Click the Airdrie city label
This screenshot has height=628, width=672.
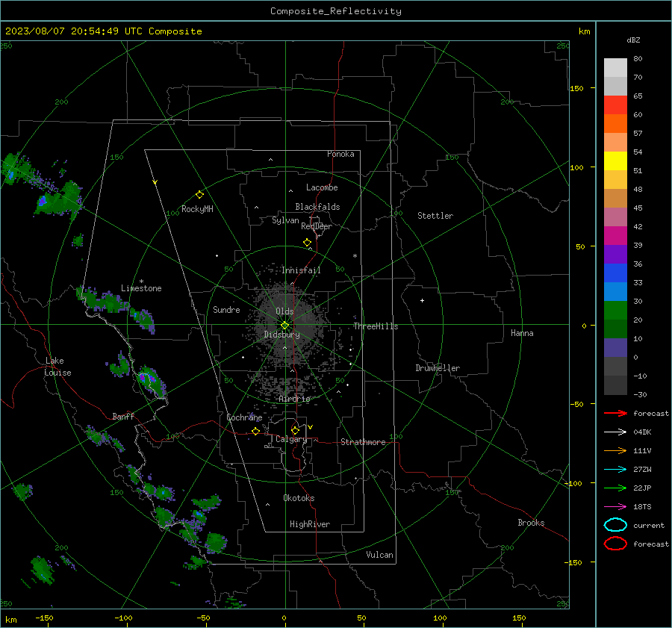click(294, 399)
